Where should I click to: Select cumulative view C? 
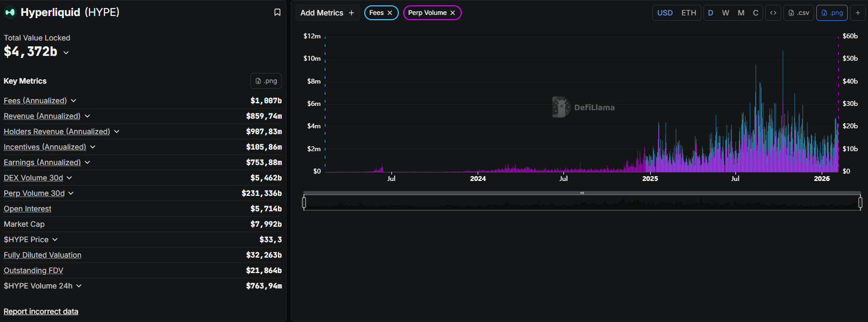[x=755, y=13]
